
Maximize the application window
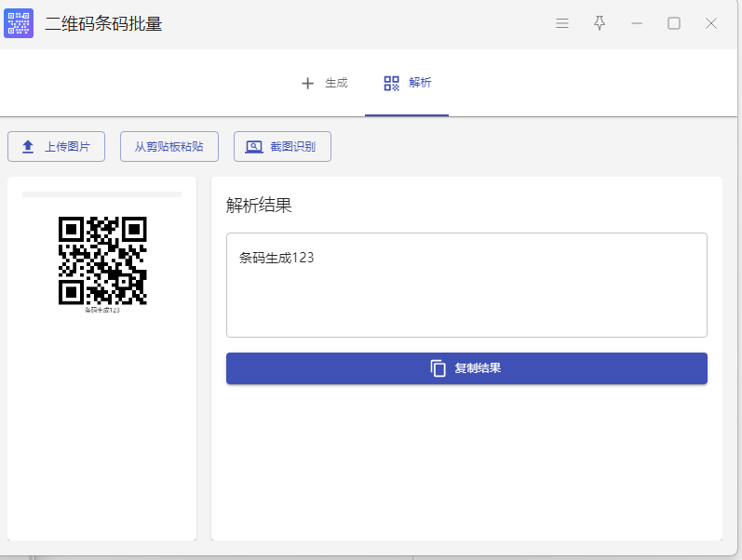tap(674, 23)
